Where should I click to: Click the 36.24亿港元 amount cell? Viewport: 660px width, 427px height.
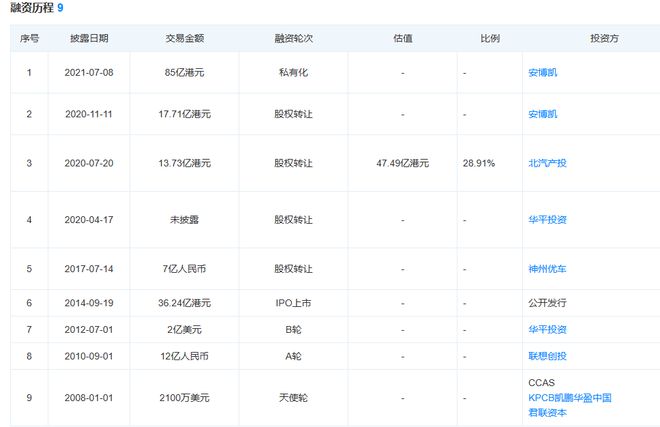point(184,303)
